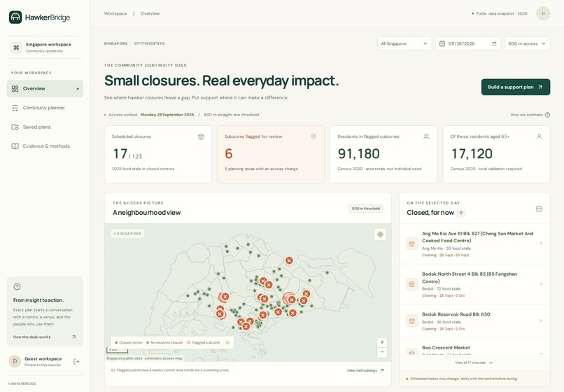Click the 17 count badge beside Closed, for now
Image resolution: width=564 pixels, height=392 pixels.
coord(461,213)
